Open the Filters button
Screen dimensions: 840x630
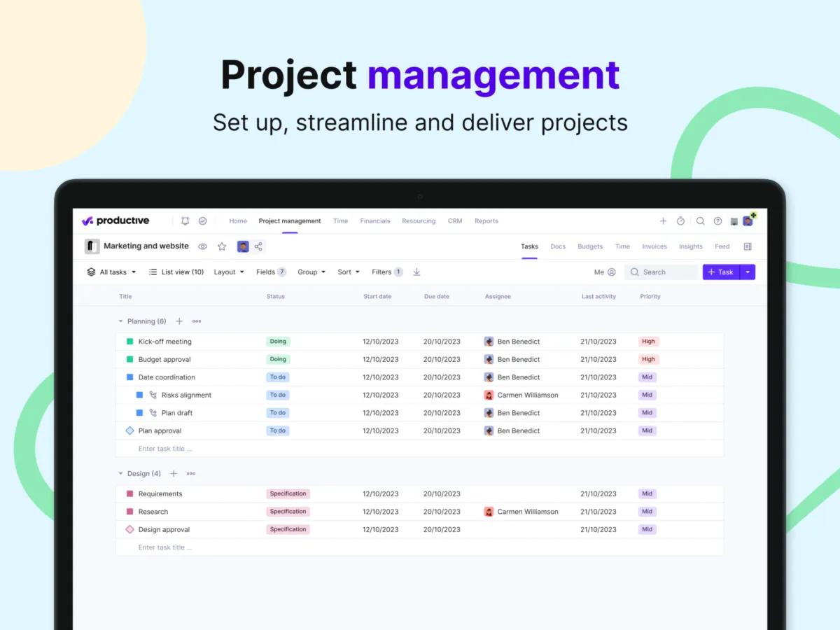pyautogui.click(x=387, y=272)
